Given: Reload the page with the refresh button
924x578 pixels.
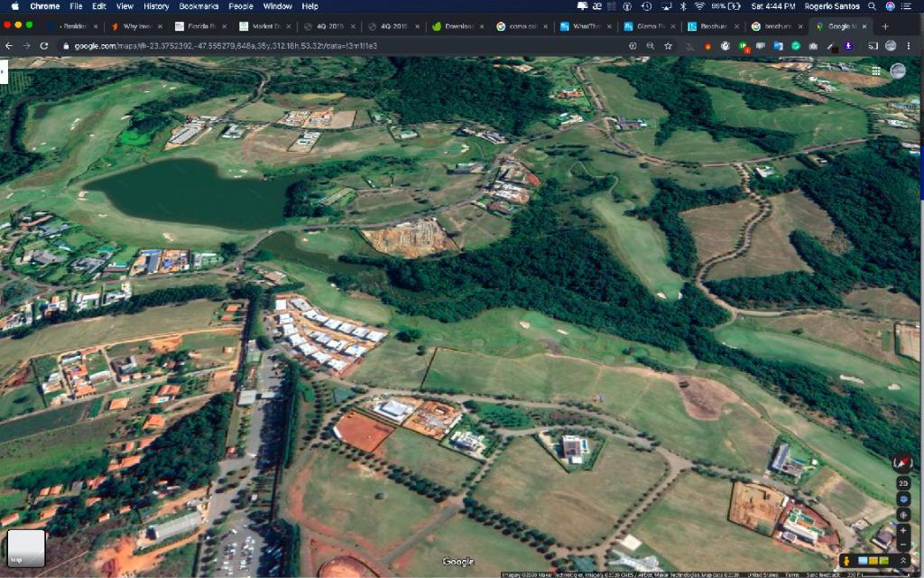Looking at the screenshot, I should click(x=42, y=45).
